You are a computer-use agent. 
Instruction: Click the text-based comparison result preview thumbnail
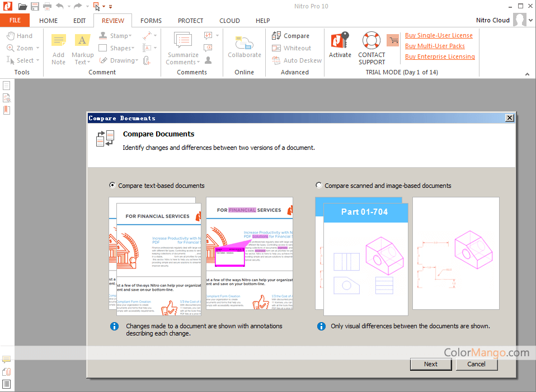[x=250, y=253]
